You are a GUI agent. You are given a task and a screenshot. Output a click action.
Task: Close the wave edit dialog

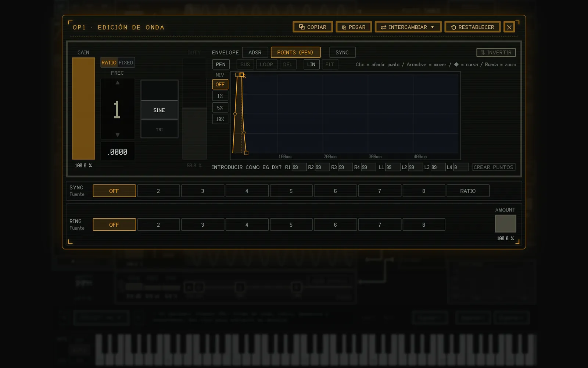[x=509, y=27]
